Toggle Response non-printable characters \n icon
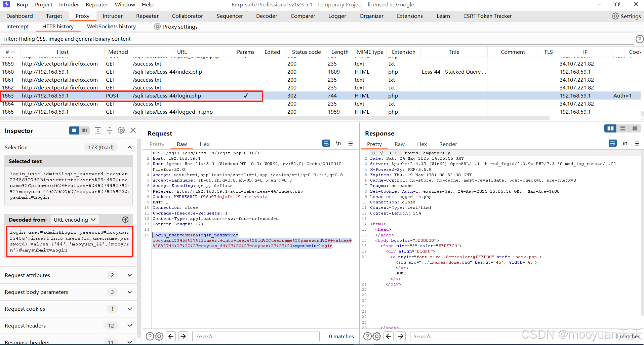This screenshot has width=644, height=345. (x=625, y=144)
